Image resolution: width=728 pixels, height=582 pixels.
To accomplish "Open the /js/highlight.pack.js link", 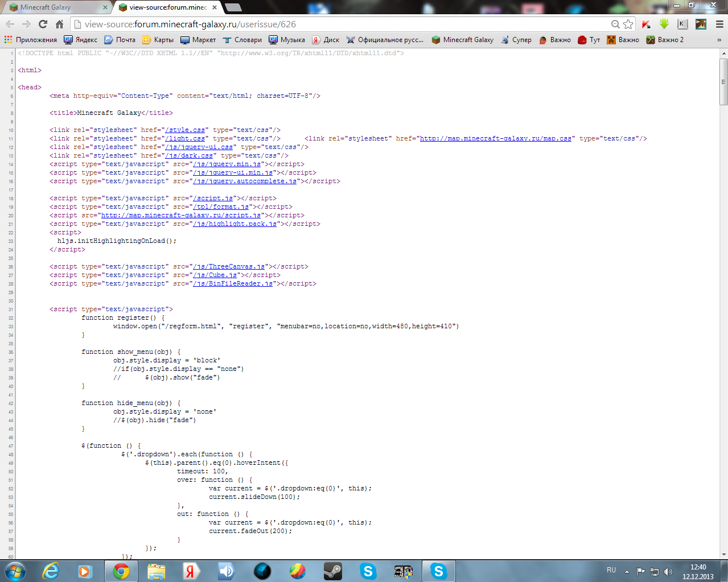I will point(235,224).
